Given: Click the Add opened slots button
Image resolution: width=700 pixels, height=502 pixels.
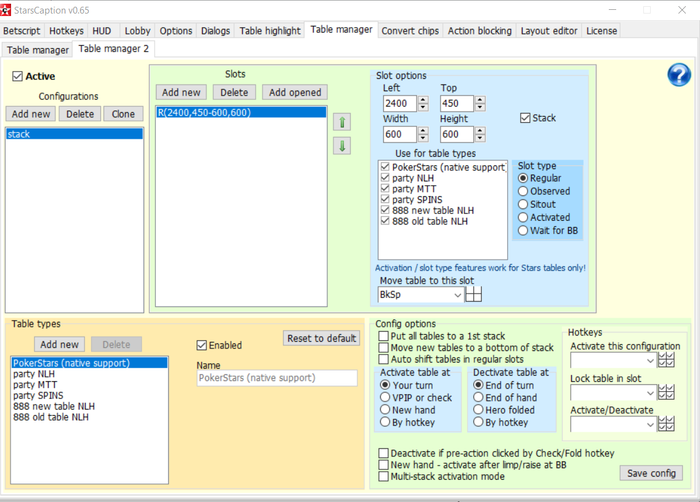Looking at the screenshot, I should (295, 92).
